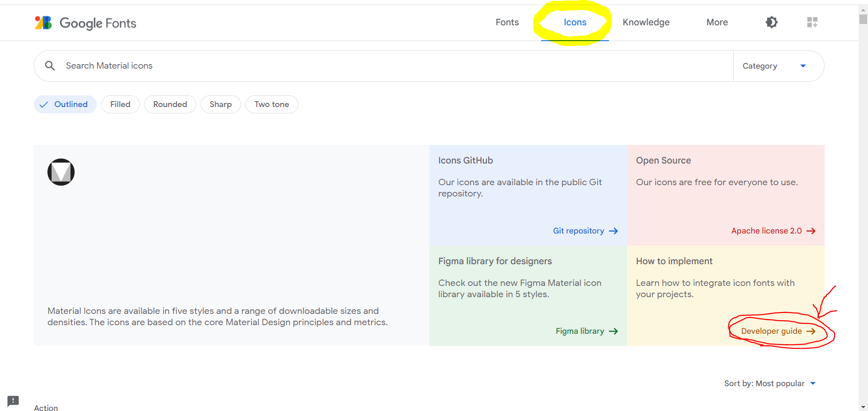Click the Action category label
This screenshot has height=411, width=868.
(46, 407)
